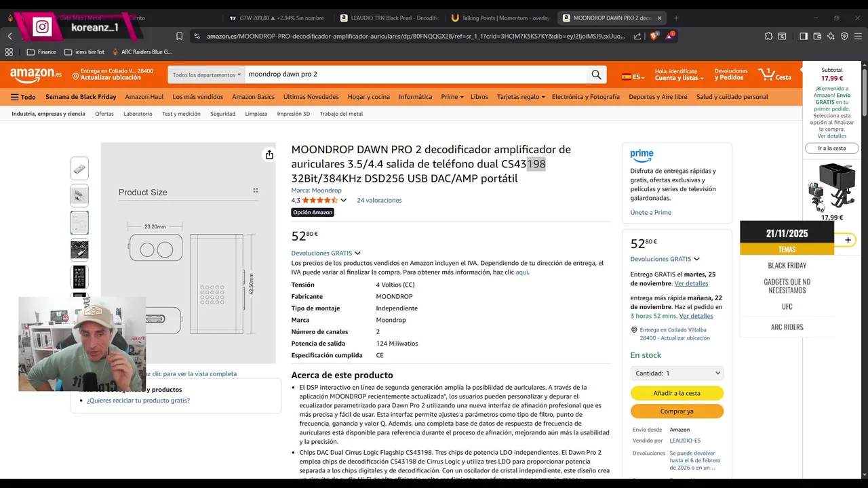Image resolution: width=868 pixels, height=488 pixels.
Task: Select the Product Size thumbnail (third)
Action: pyautogui.click(x=79, y=222)
